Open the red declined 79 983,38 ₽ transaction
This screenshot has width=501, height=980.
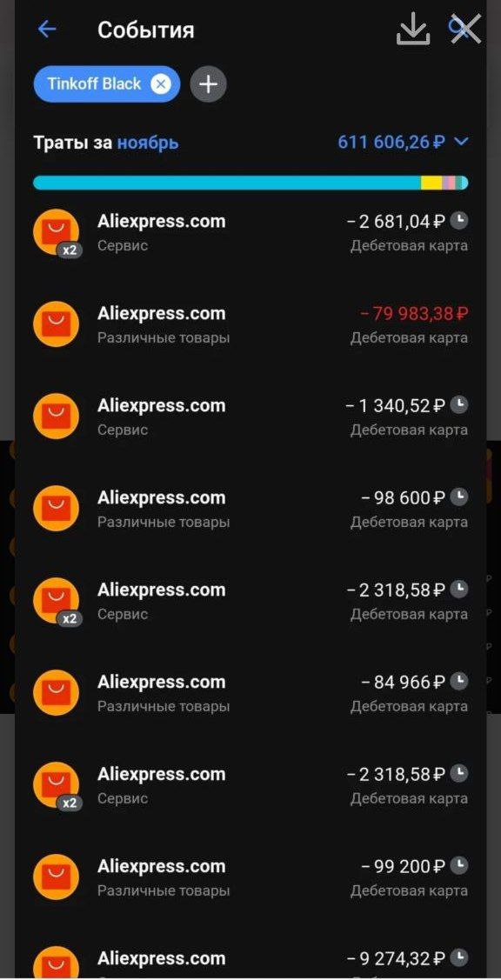(250, 324)
